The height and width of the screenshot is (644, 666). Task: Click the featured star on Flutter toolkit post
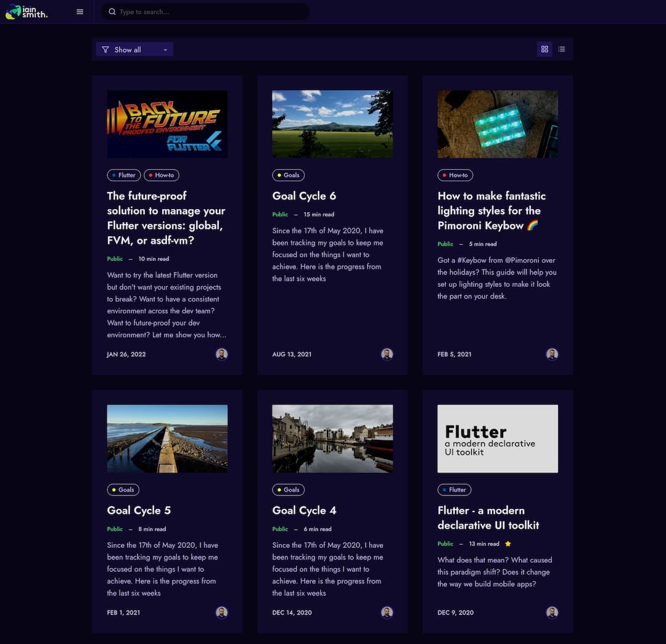click(x=508, y=543)
